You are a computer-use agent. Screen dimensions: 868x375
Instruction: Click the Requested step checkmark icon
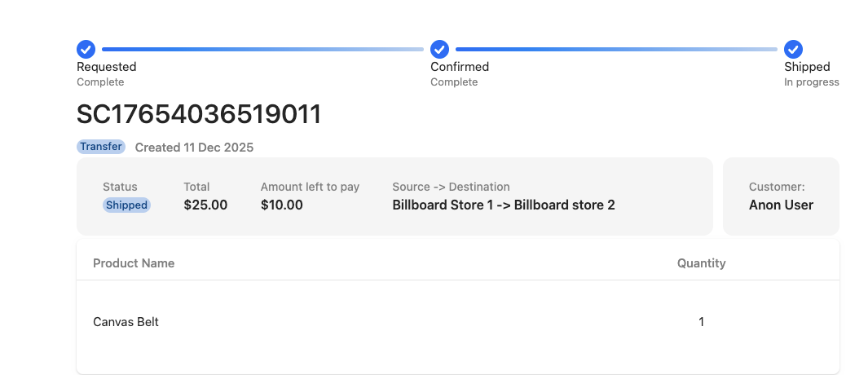pyautogui.click(x=86, y=49)
